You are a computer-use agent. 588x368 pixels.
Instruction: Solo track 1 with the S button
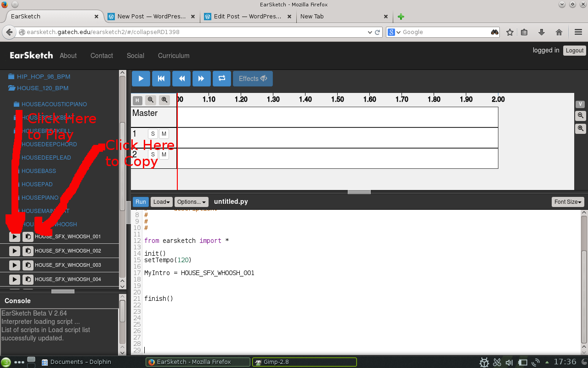(153, 134)
